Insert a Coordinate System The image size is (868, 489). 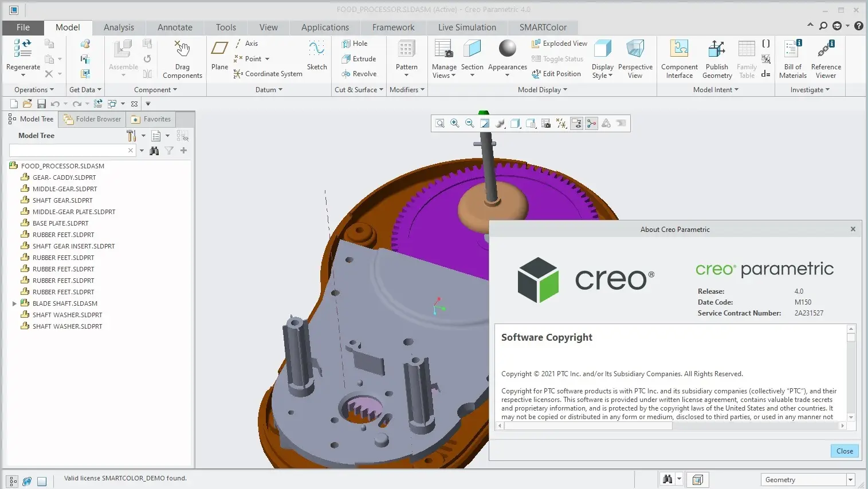(268, 74)
